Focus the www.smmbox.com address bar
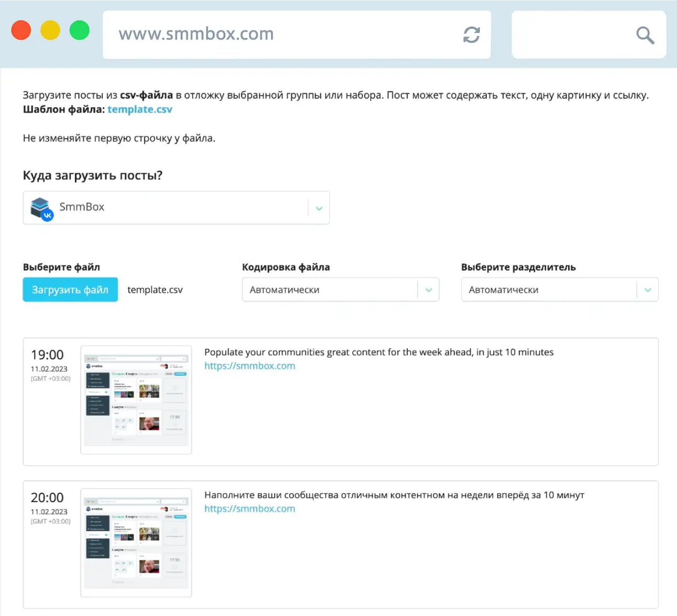 click(297, 35)
